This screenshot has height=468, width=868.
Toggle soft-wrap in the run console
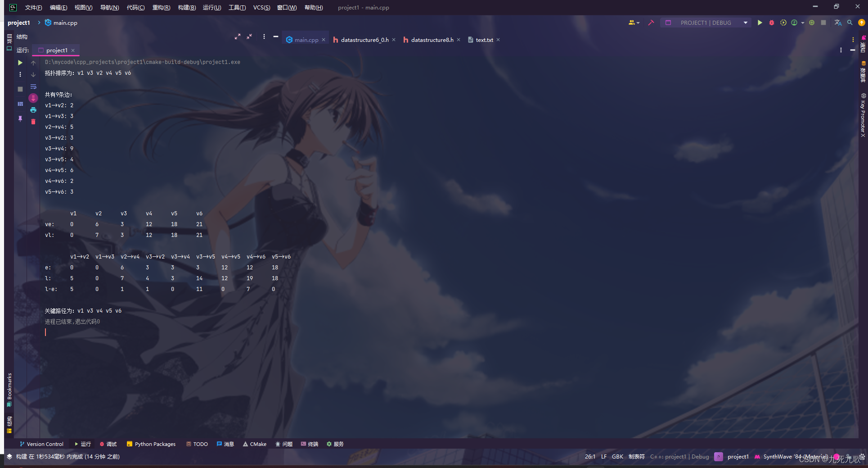pyautogui.click(x=33, y=86)
